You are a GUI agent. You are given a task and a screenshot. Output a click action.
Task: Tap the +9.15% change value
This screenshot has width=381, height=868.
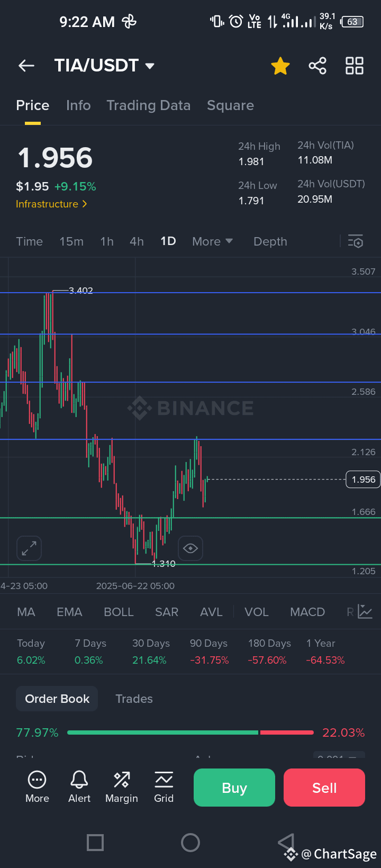click(x=75, y=186)
